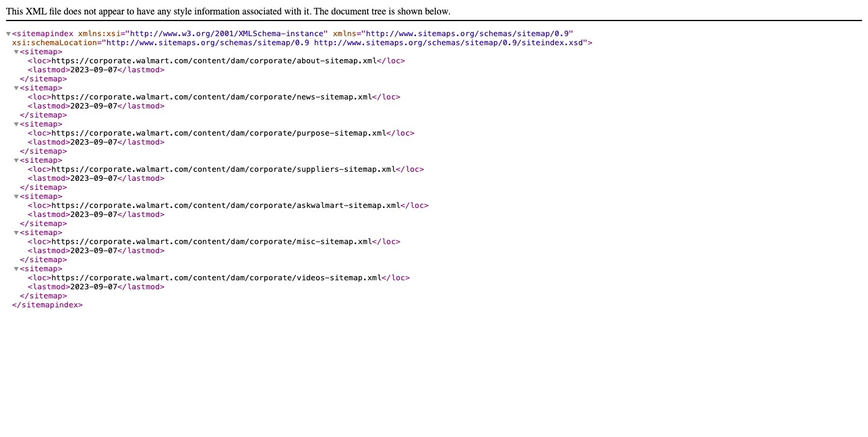Collapse the purpose-sitemap entry triangle
This screenshot has height=437, width=868.
(16, 124)
